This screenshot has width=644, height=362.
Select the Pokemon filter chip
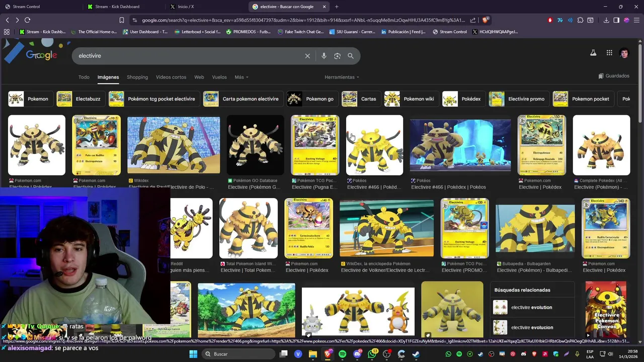pos(30,99)
